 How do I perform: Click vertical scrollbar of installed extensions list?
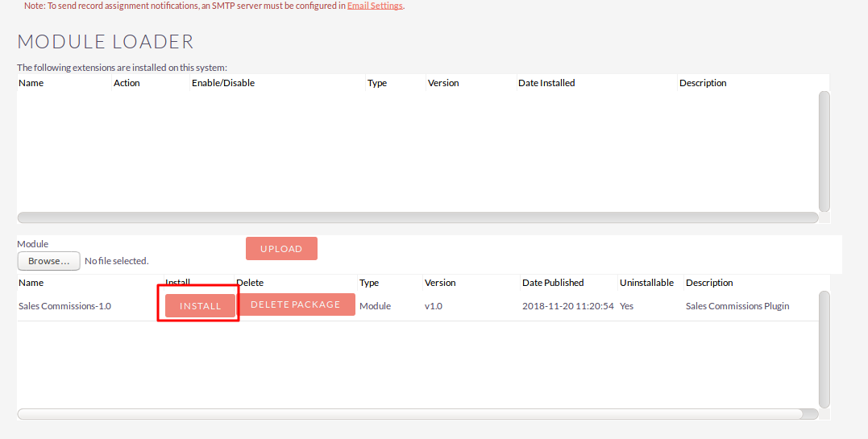[x=824, y=151]
